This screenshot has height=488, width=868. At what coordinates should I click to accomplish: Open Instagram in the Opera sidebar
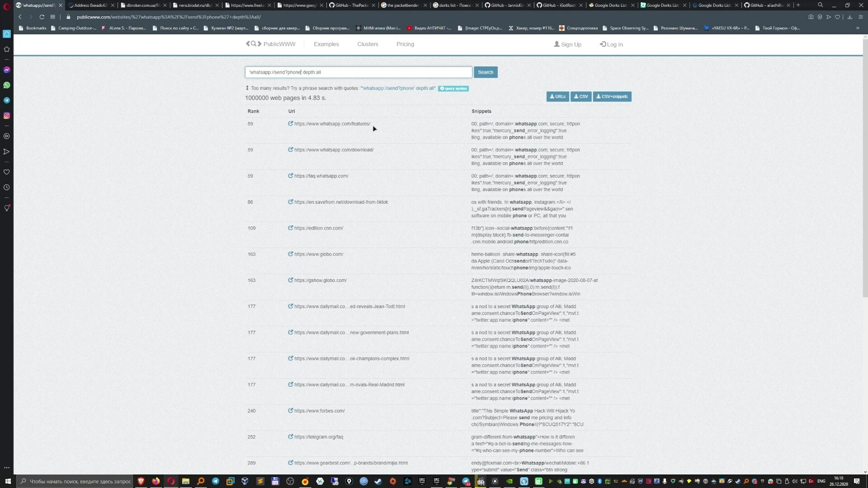pos(7,116)
